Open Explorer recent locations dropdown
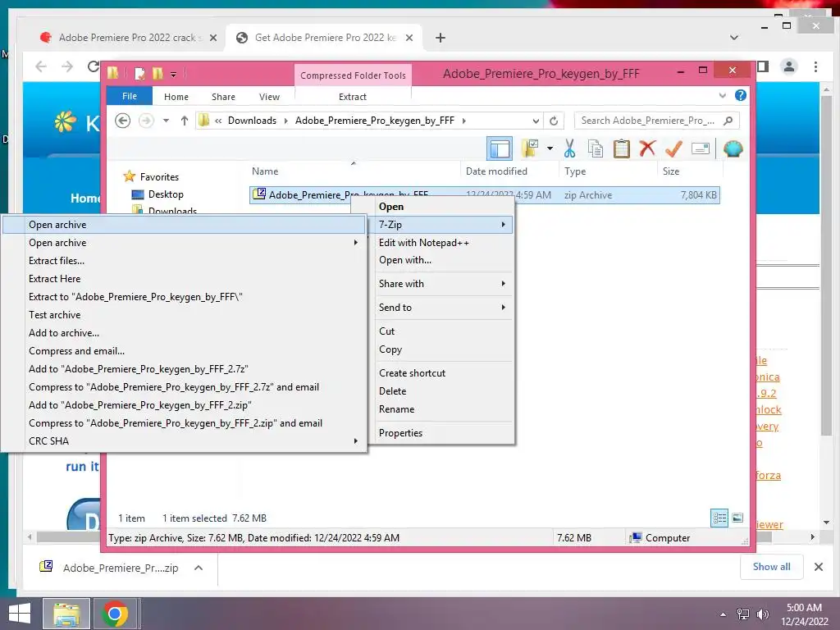This screenshot has width=840, height=630. coord(166,121)
